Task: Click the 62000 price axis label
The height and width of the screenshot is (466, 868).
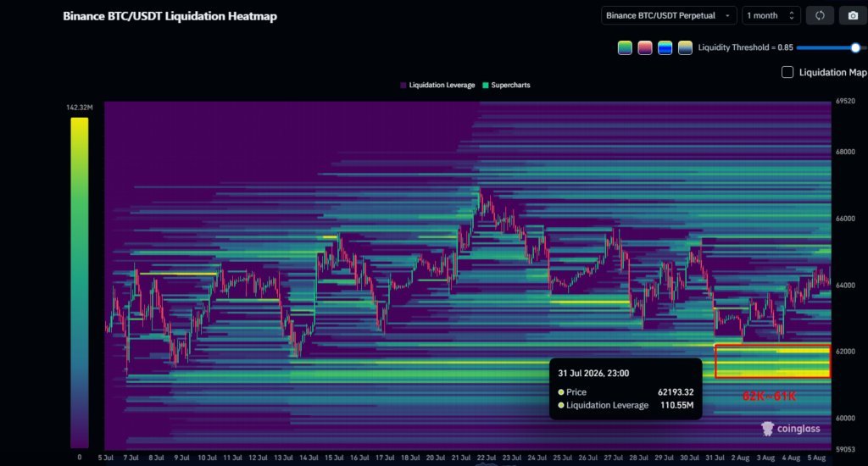Action: pyautogui.click(x=845, y=352)
